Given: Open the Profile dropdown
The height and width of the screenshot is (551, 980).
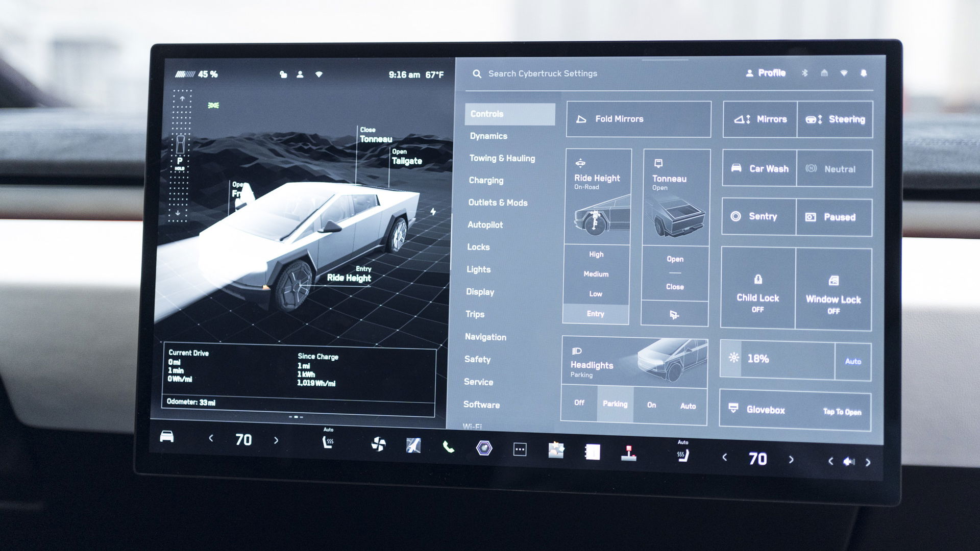Looking at the screenshot, I should point(766,73).
